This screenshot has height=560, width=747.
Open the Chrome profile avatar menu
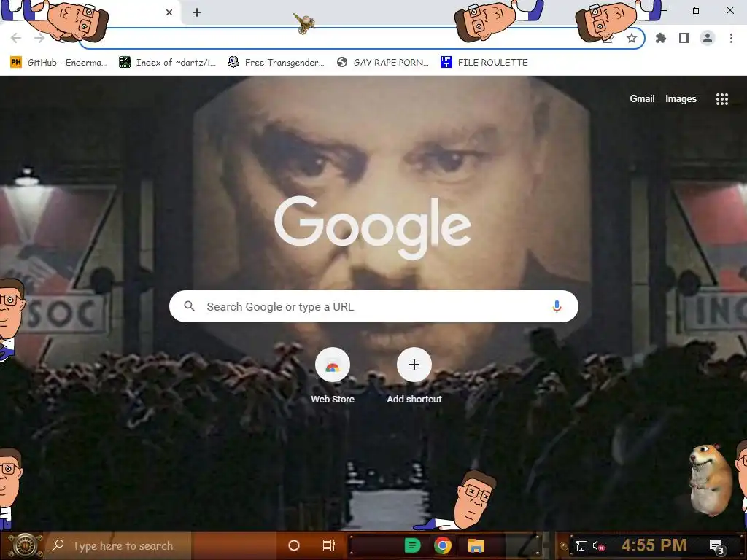(x=708, y=38)
